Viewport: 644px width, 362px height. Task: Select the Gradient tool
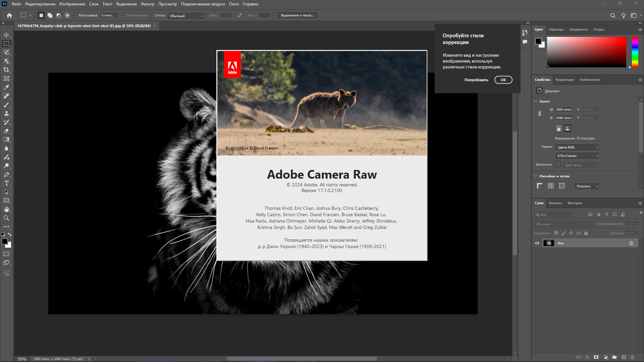point(6,139)
